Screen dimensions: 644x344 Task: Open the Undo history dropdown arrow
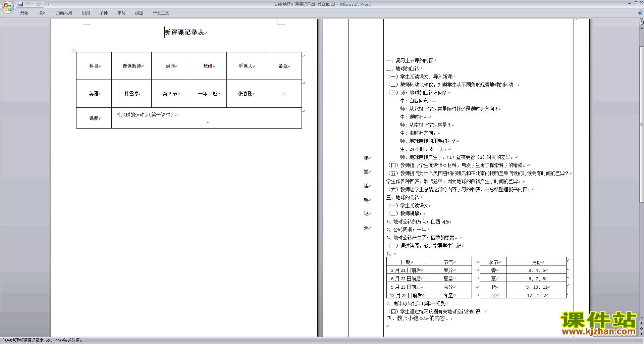[x=33, y=4]
